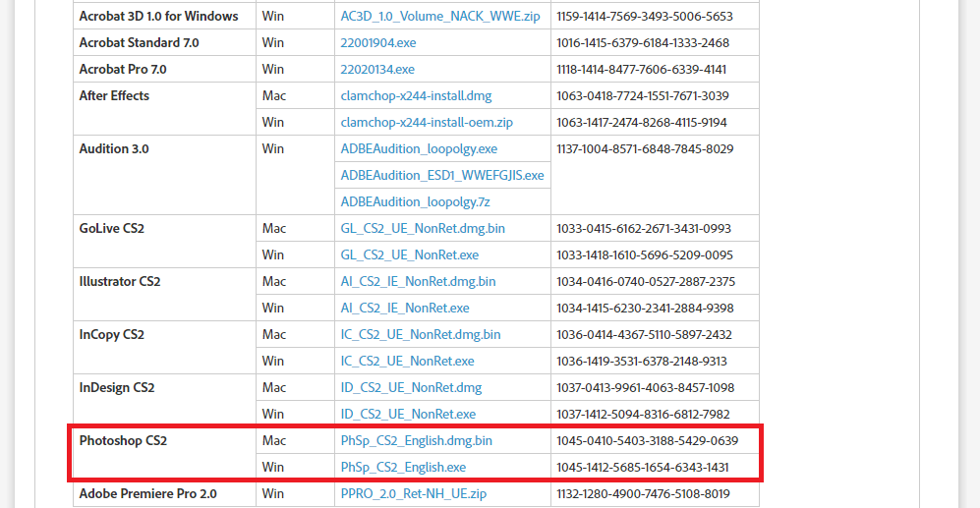Download PhSp_CS2_English.dmg.bin for Mac
This screenshot has height=508, width=980.
(x=417, y=441)
